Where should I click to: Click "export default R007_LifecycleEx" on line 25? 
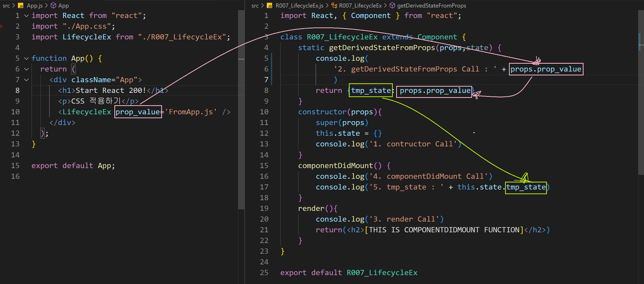point(349,272)
